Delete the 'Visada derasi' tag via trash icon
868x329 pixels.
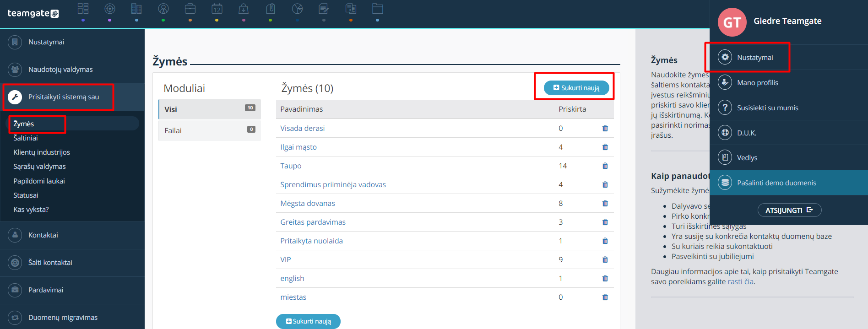(605, 129)
